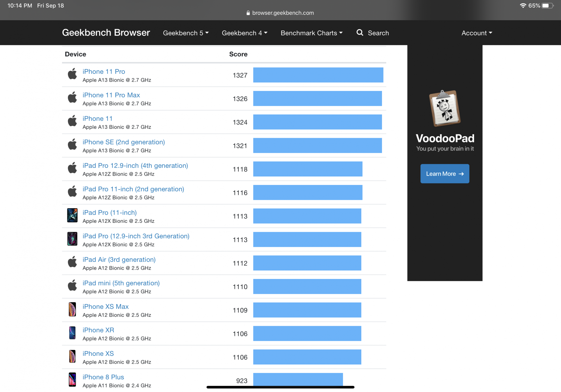Click the VoodooPad clipboard ad icon
This screenshot has width=561, height=392.
point(445,108)
